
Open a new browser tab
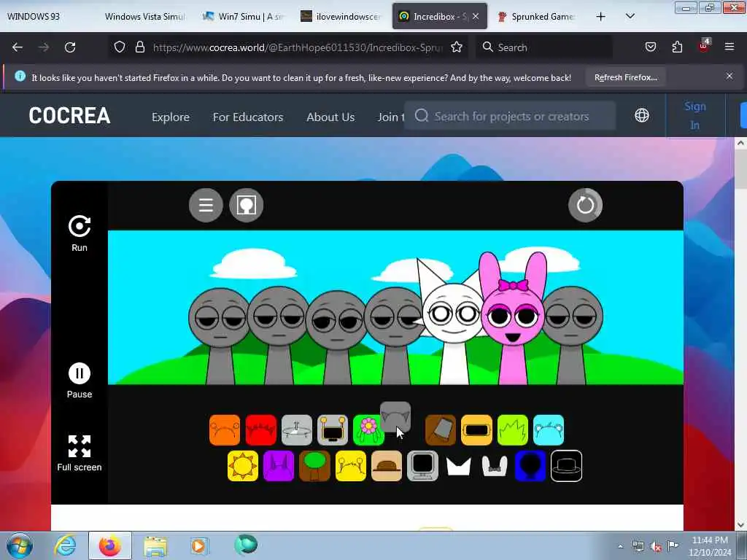(601, 16)
